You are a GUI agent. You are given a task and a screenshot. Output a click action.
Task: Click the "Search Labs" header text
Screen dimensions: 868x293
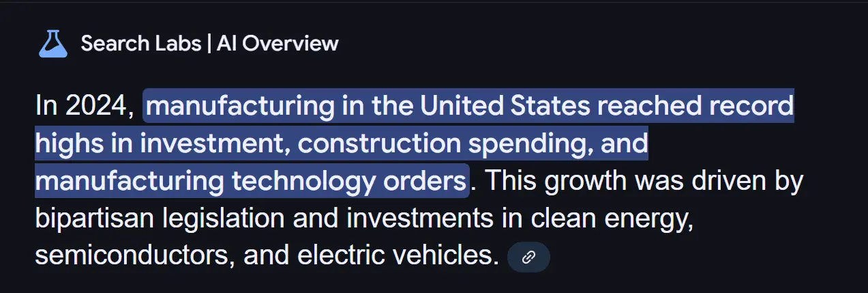[x=140, y=44]
